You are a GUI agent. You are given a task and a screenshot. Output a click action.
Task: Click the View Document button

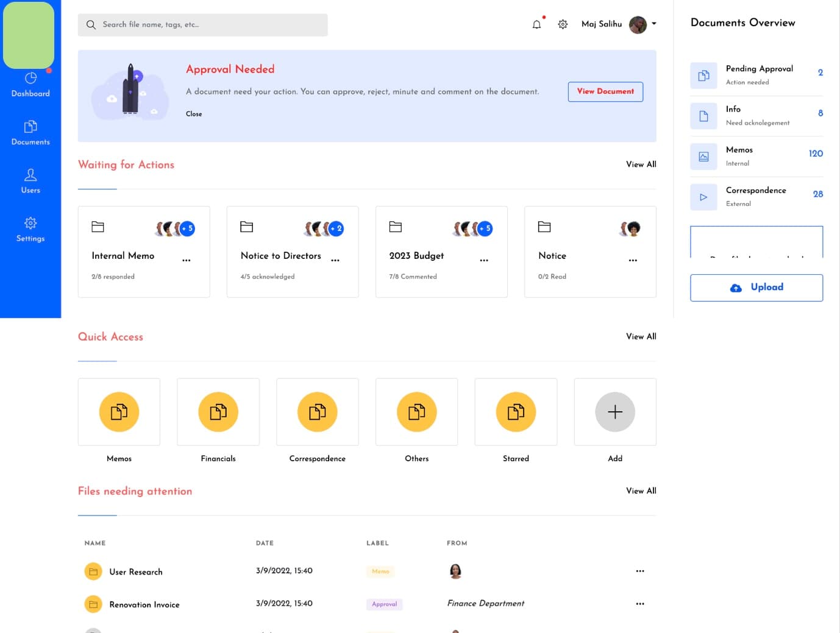tap(605, 91)
